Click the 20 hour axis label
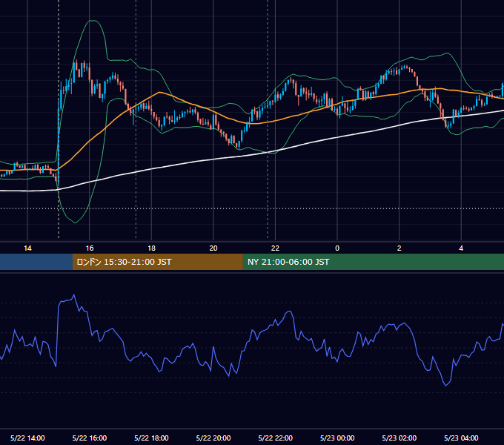This screenshot has height=445, width=504. pos(213,248)
